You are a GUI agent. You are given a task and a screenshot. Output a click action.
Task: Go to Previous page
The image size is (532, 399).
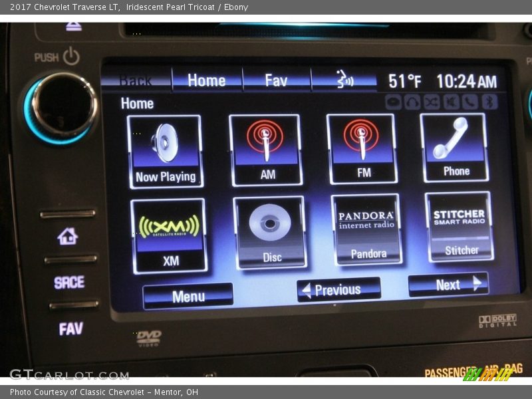point(338,290)
